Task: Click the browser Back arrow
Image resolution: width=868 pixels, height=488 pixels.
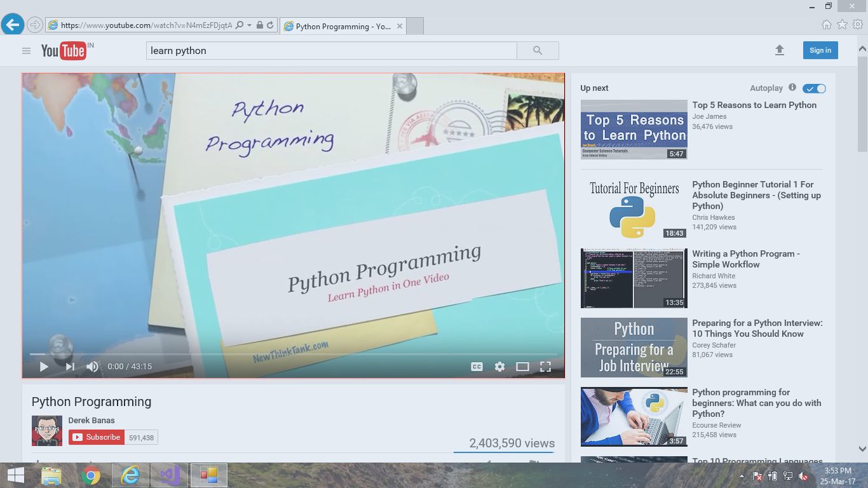Action: click(13, 25)
